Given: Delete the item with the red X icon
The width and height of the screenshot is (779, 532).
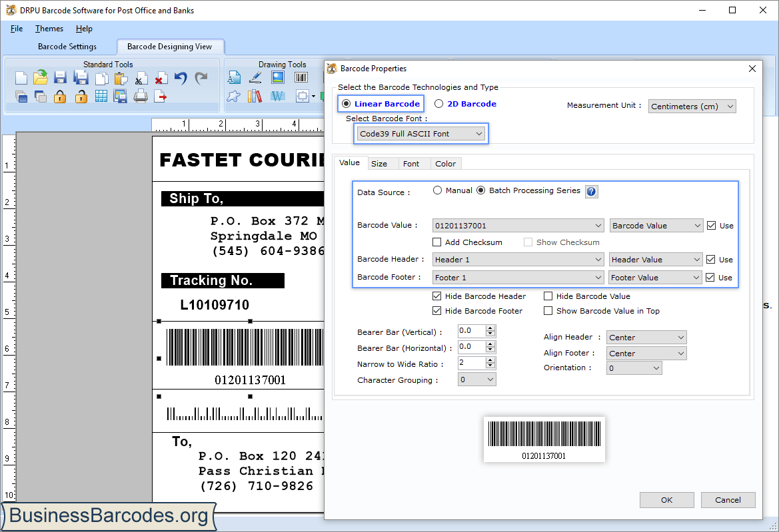Looking at the screenshot, I should click(x=161, y=79).
